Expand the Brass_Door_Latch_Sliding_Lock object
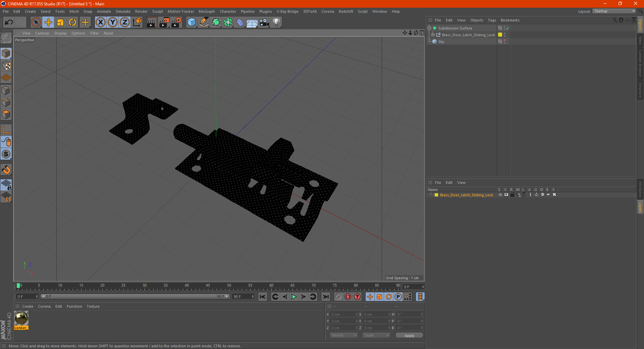 [433, 35]
